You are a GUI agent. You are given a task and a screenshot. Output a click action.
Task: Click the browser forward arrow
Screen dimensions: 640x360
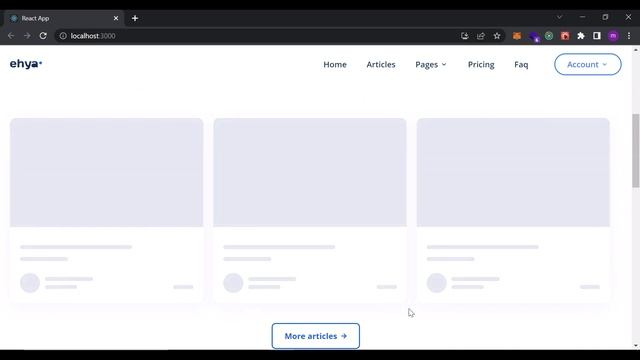(x=27, y=36)
